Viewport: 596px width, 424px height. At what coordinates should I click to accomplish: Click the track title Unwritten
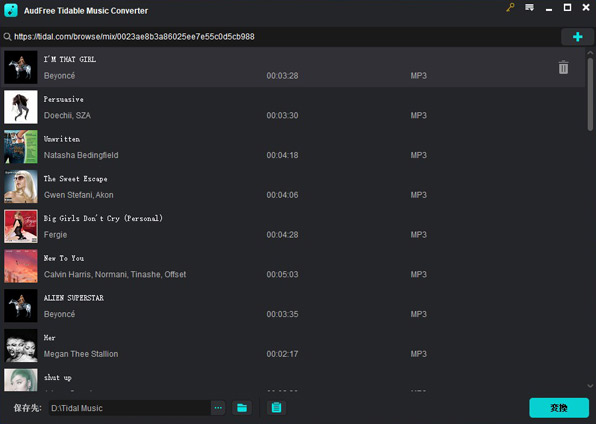[x=62, y=139]
